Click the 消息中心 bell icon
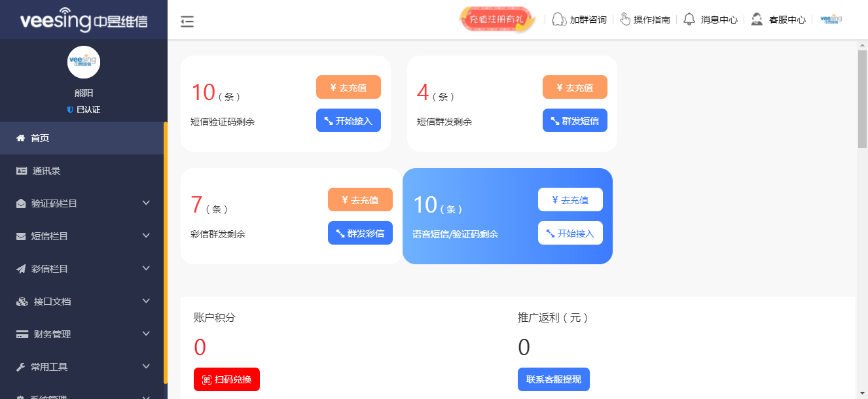Screen dimensions: 868x399 coord(689,19)
